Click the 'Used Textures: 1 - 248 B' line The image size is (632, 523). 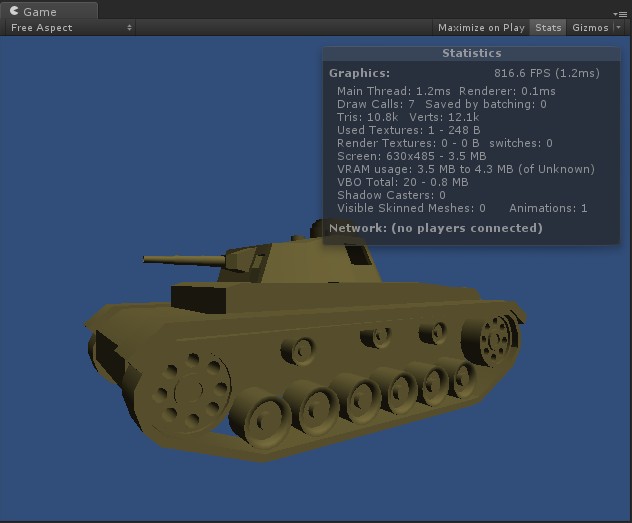[408, 130]
